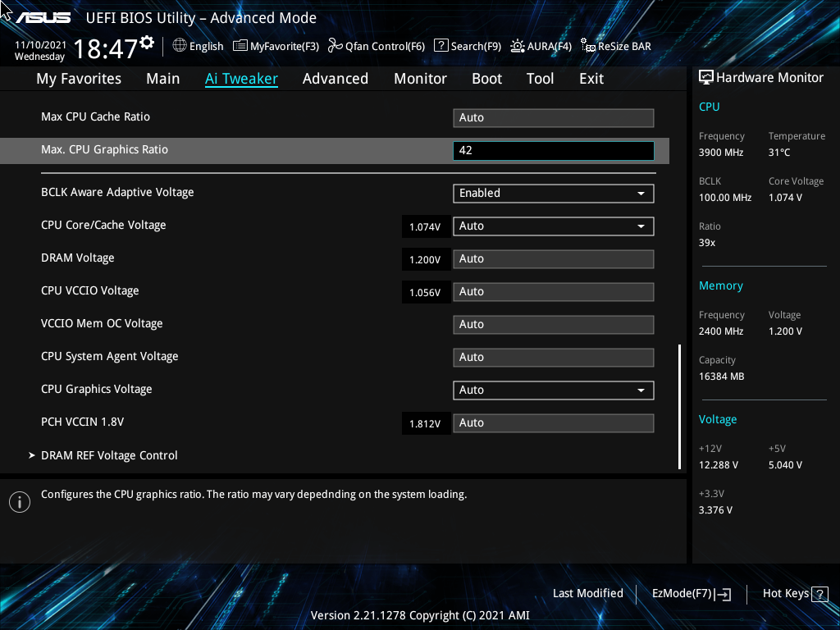Click the AURA(F4) label
The image size is (840, 630).
549,47
